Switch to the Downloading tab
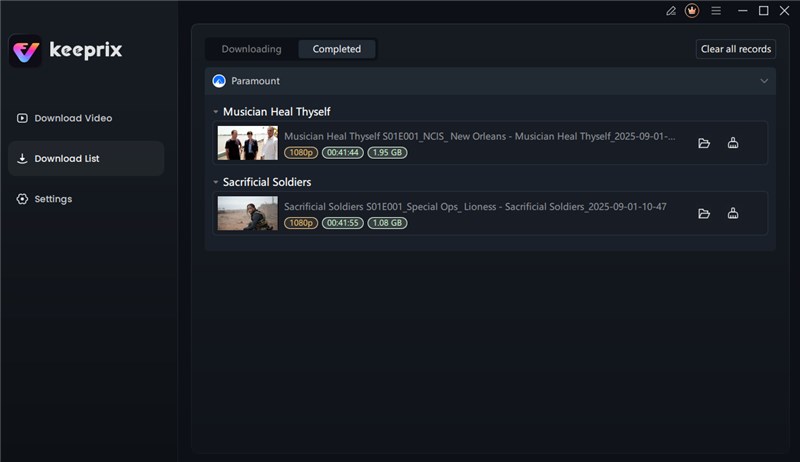The width and height of the screenshot is (800, 462). pyautogui.click(x=251, y=49)
